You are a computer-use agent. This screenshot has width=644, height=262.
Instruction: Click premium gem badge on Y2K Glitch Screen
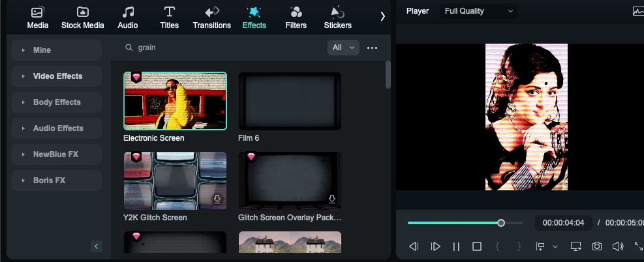click(136, 156)
